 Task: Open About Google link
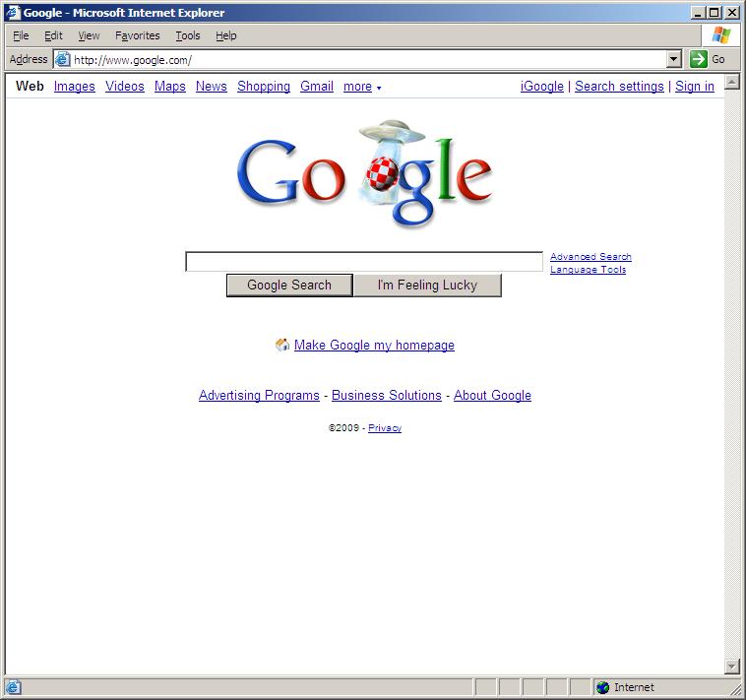tap(492, 395)
